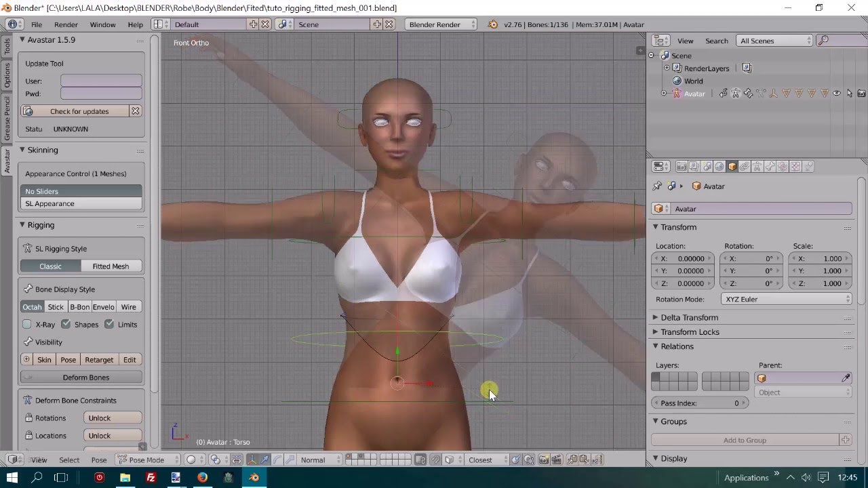Select the translate manipulator arrow icon

coord(265,460)
